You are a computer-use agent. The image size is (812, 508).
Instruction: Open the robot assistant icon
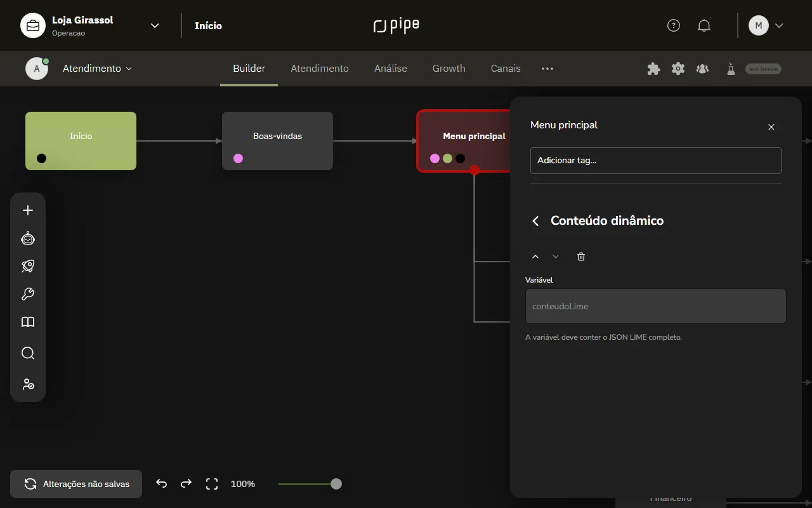(28, 238)
